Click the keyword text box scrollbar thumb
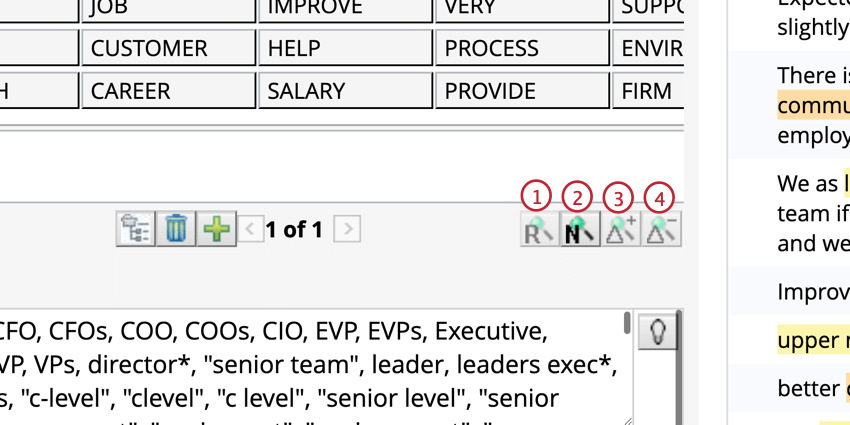850x425 pixels. 627,323
